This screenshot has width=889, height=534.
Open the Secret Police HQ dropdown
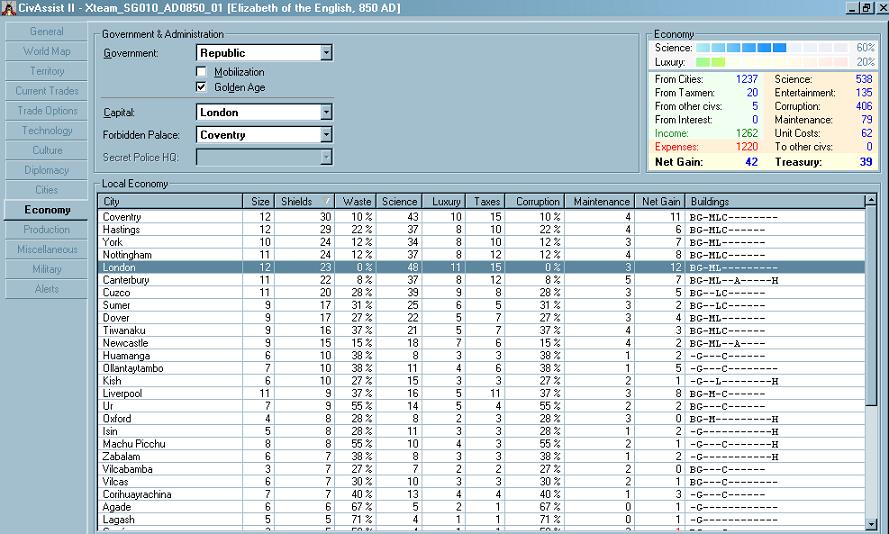[264, 157]
